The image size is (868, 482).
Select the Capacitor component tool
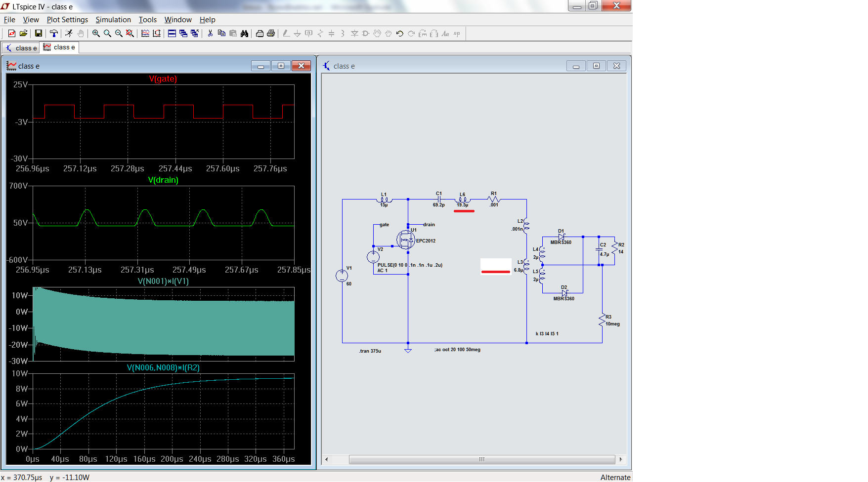[331, 34]
